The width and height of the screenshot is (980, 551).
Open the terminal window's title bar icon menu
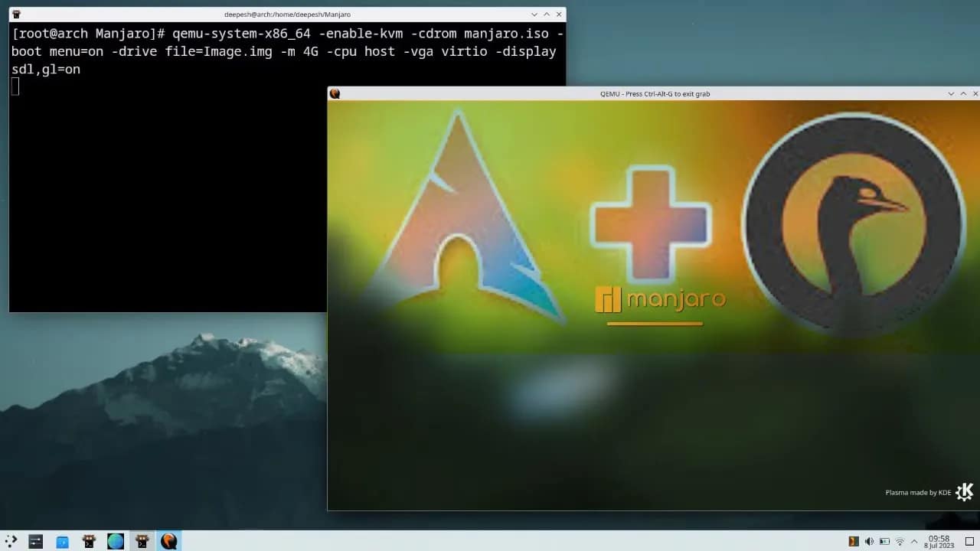[x=16, y=14]
